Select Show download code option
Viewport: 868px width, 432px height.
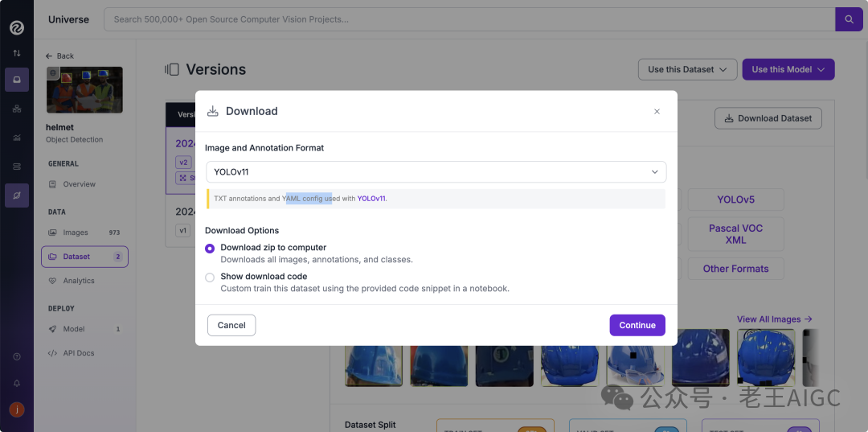pyautogui.click(x=210, y=278)
